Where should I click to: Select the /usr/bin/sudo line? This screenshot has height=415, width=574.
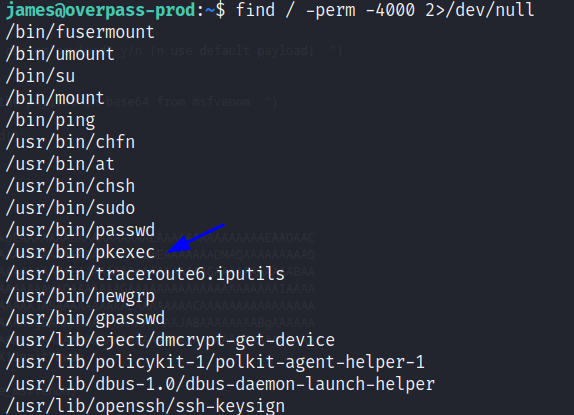[70, 208]
